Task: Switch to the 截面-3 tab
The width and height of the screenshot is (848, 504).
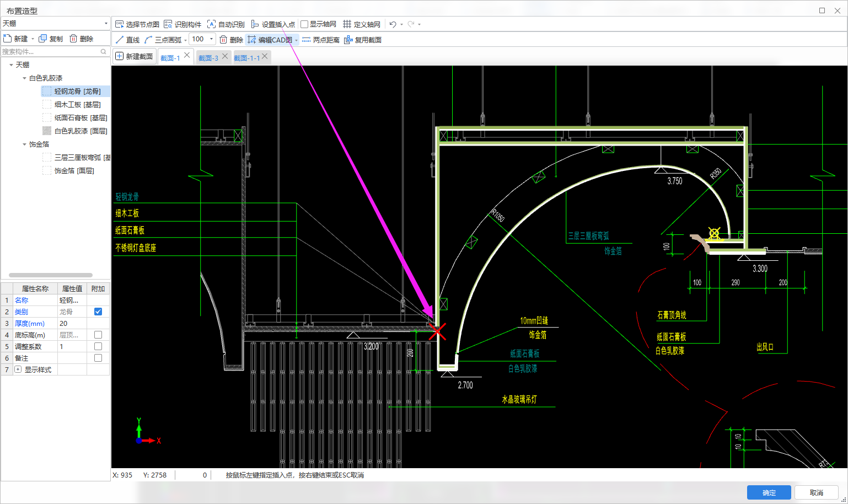Action: point(208,58)
